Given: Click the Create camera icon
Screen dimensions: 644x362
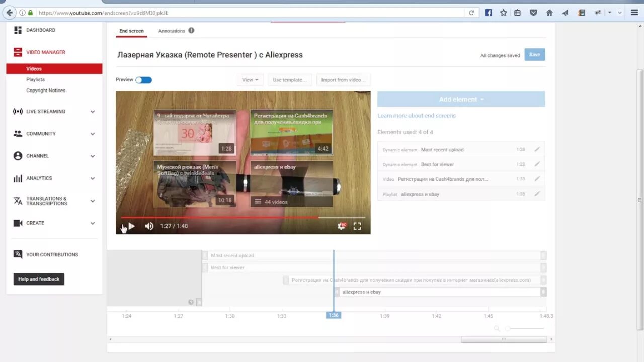Looking at the screenshot, I should tap(18, 223).
